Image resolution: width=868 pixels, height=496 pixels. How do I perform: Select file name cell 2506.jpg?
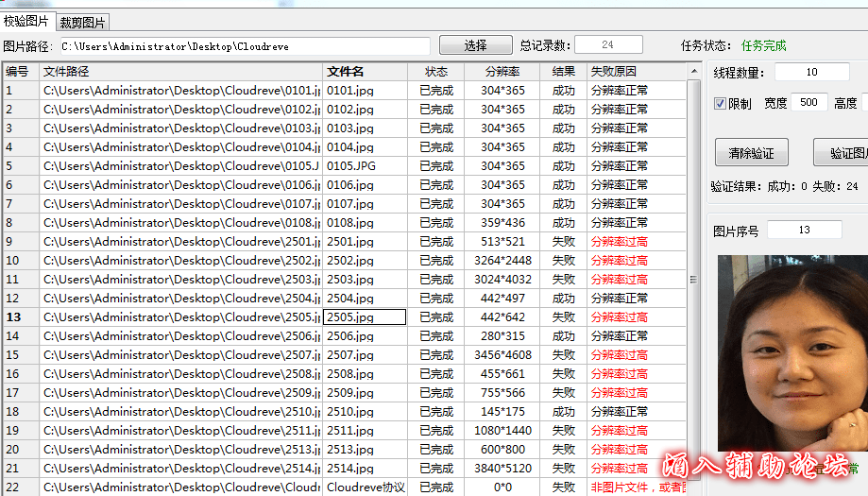365,336
